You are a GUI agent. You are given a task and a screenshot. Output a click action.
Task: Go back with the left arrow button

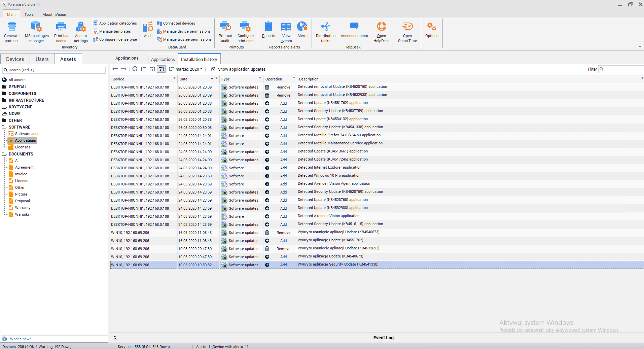click(x=115, y=69)
